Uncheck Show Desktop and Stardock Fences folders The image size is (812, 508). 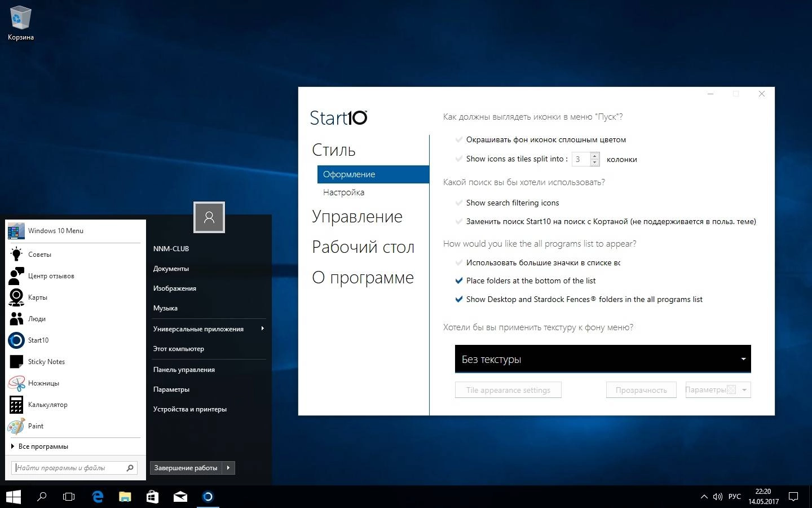(459, 299)
